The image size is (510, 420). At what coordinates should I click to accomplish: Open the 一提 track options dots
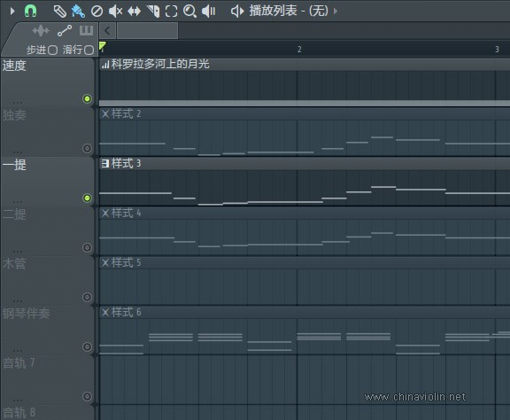tap(18, 201)
